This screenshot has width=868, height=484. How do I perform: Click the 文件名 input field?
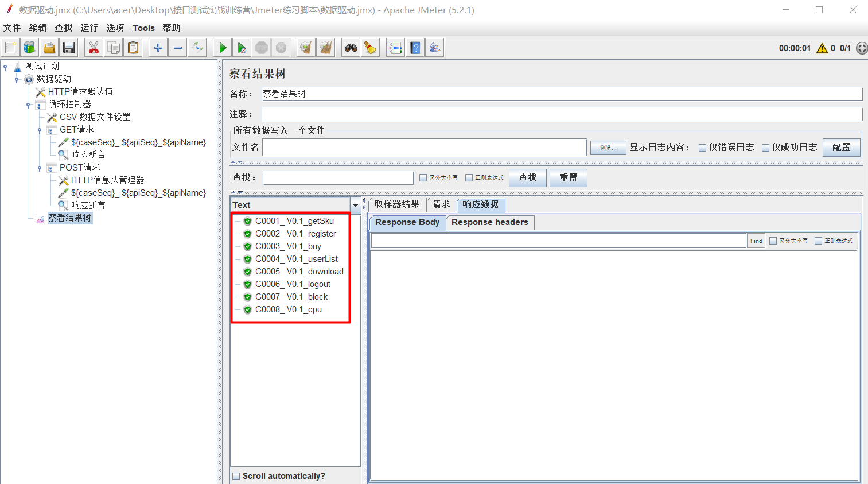(425, 148)
